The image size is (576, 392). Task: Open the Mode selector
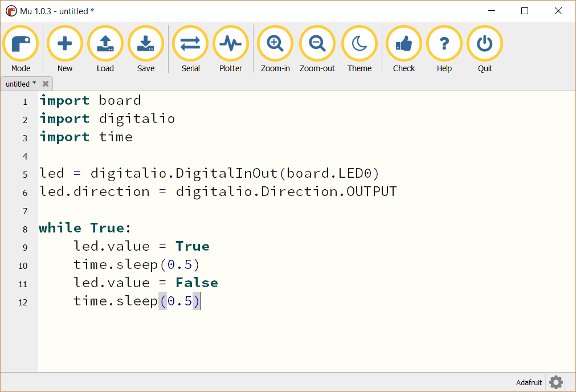point(21,44)
